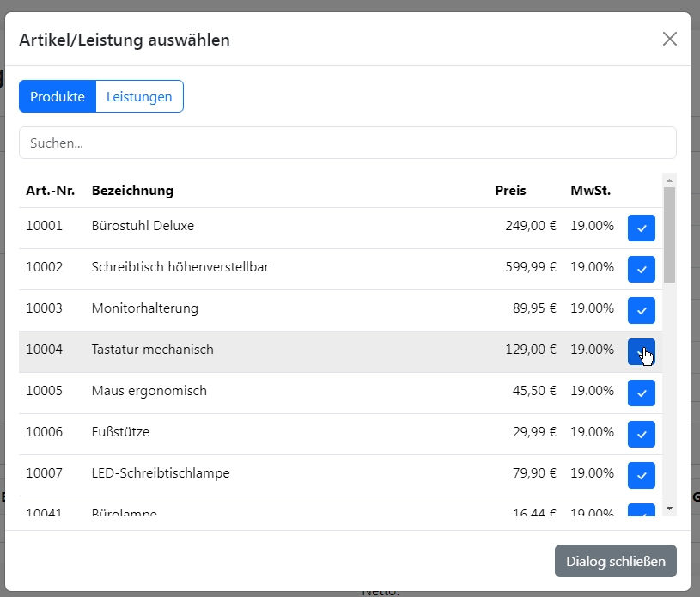
Task: Focus the Suchen search field
Action: (x=347, y=143)
